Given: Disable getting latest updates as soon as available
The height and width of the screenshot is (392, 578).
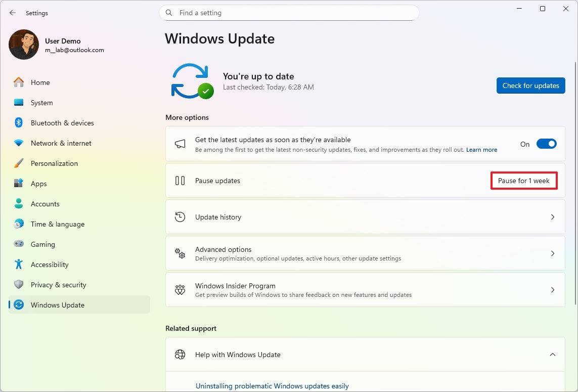Looking at the screenshot, I should [x=546, y=144].
